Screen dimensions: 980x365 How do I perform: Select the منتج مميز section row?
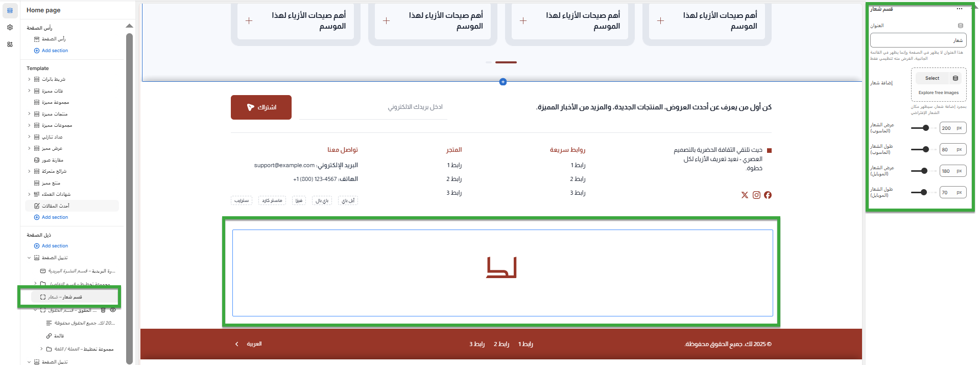tap(71, 183)
